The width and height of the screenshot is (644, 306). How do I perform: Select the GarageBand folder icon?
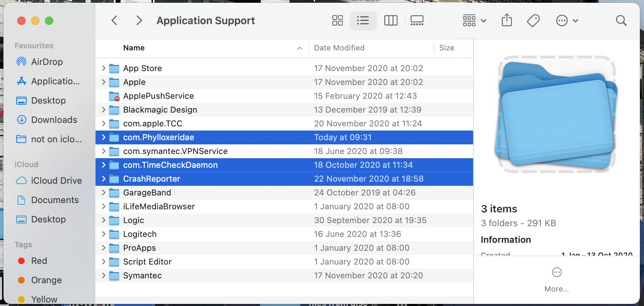tap(114, 193)
